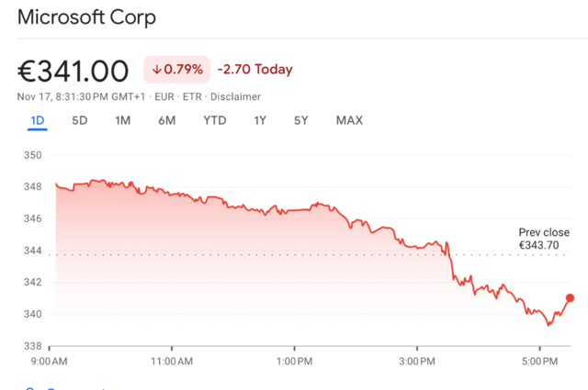Click the 5:00 PM axis label
588x390 pixels.
tap(539, 362)
